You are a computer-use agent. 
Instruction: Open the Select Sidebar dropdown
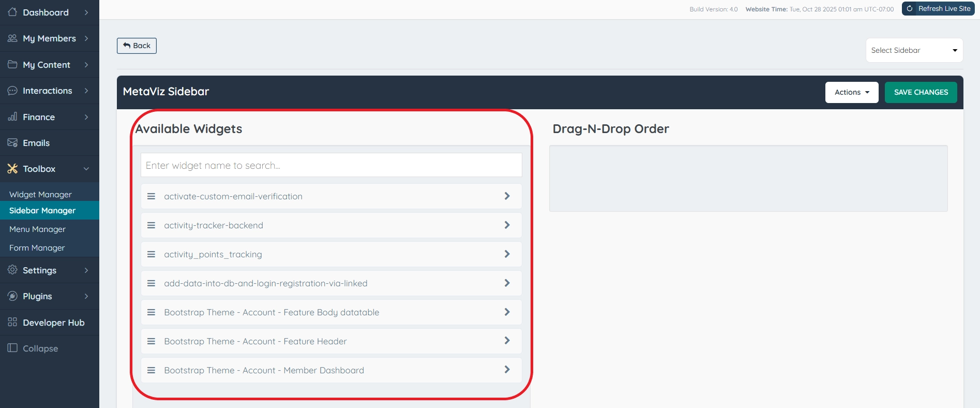click(914, 50)
